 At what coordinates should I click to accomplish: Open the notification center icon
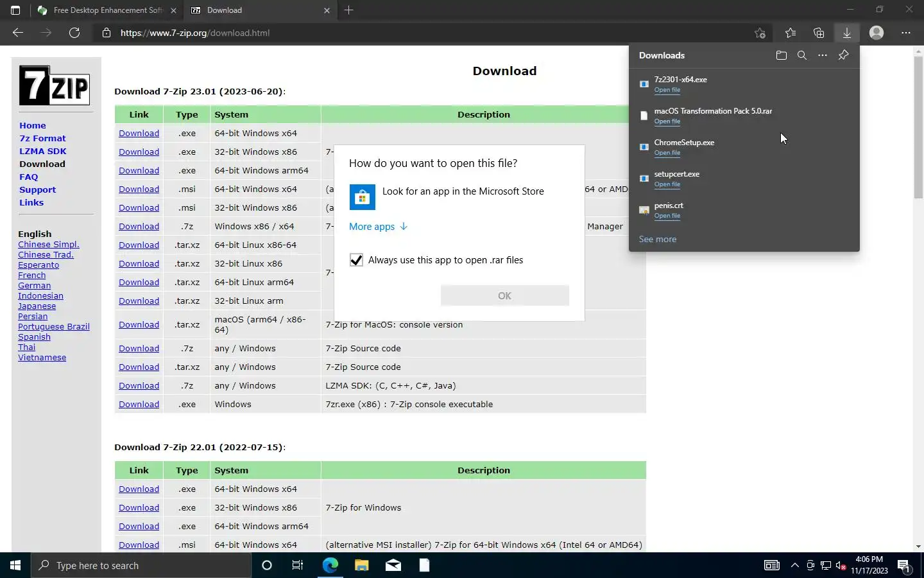pyautogui.click(x=904, y=566)
